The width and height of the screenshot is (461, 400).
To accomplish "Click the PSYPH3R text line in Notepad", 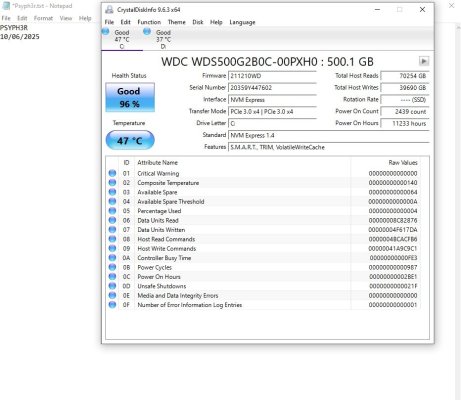I will click(14, 28).
